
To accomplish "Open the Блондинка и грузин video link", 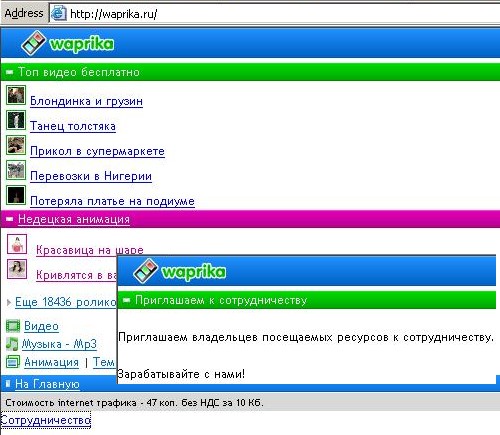I will pyautogui.click(x=86, y=101).
